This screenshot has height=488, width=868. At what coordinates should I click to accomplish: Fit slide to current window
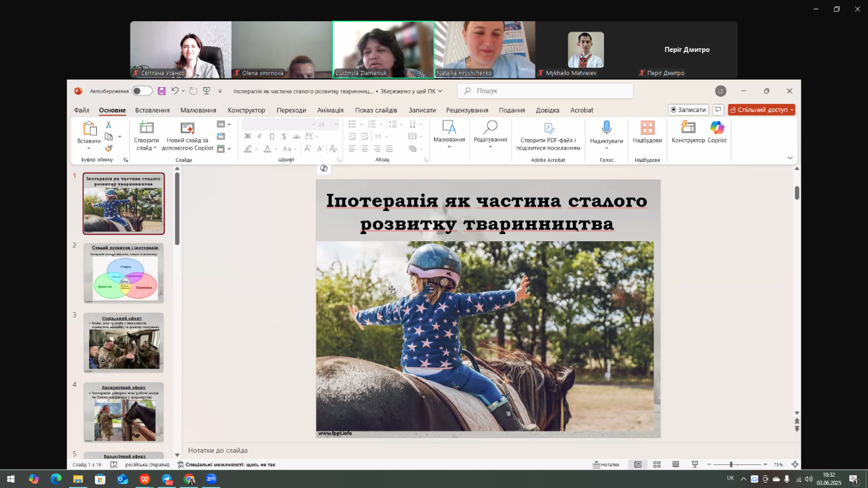[795, 464]
